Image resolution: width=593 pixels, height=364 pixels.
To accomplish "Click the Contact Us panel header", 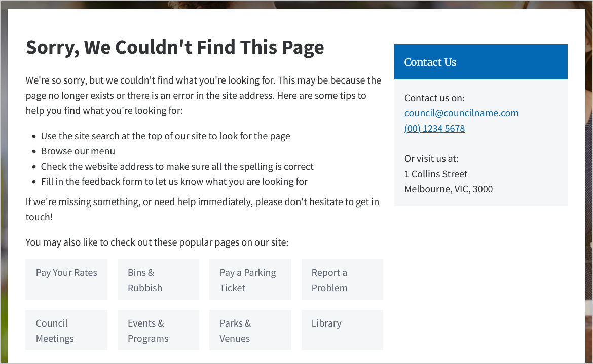I will tap(430, 62).
